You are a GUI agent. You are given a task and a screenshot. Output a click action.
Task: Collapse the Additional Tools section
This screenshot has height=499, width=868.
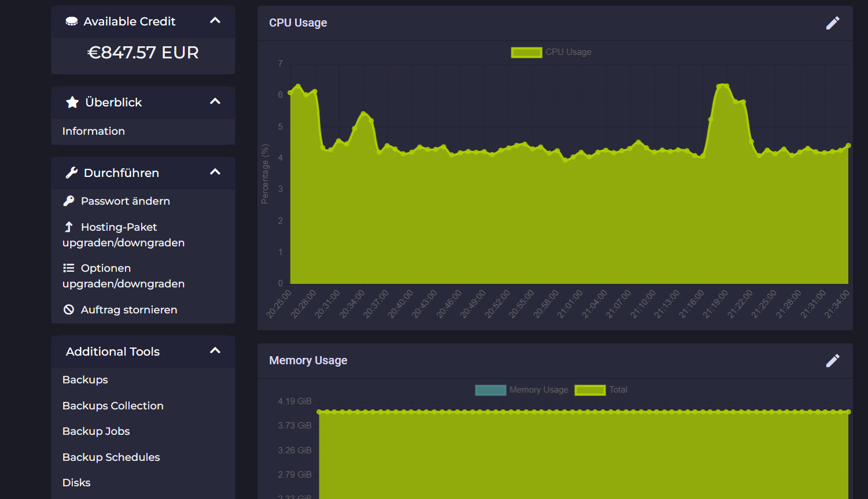coord(215,351)
